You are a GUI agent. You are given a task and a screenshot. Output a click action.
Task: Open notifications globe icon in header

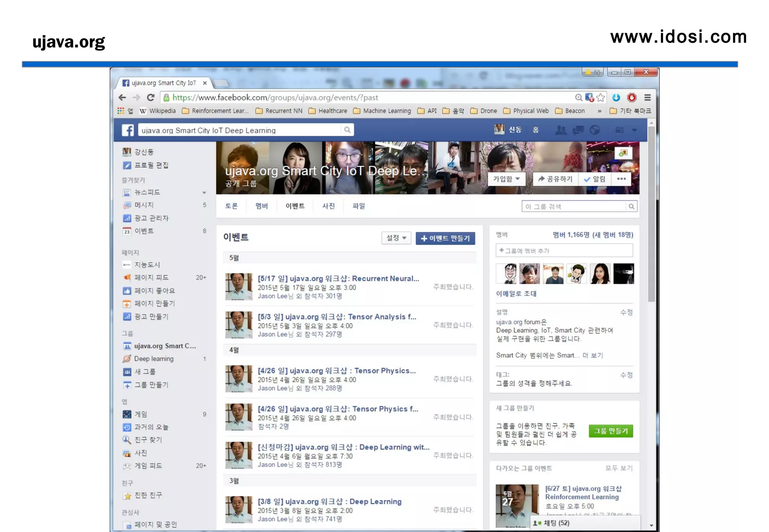click(x=595, y=130)
